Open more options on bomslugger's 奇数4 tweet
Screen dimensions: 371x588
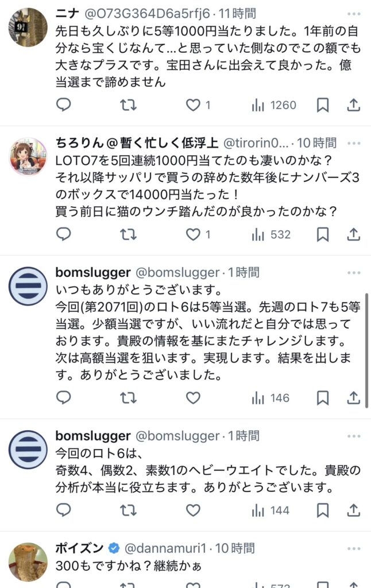pos(354,435)
